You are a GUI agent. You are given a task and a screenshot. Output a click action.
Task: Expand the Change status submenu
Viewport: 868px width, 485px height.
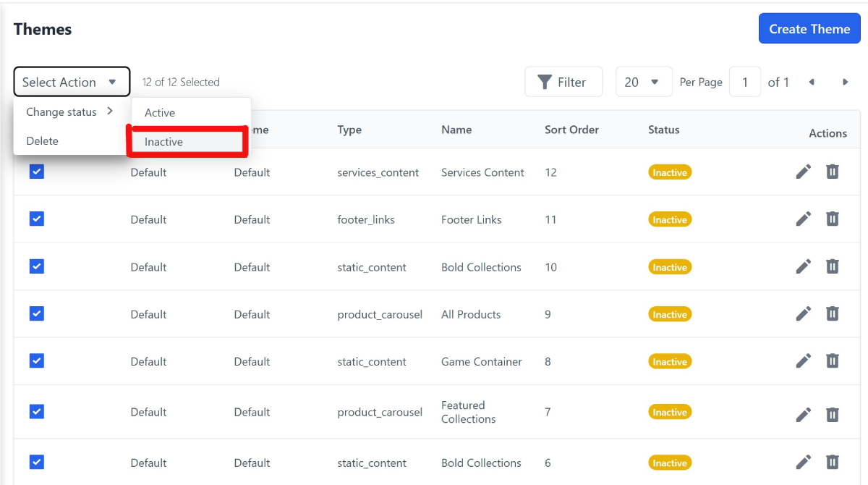[x=70, y=112]
